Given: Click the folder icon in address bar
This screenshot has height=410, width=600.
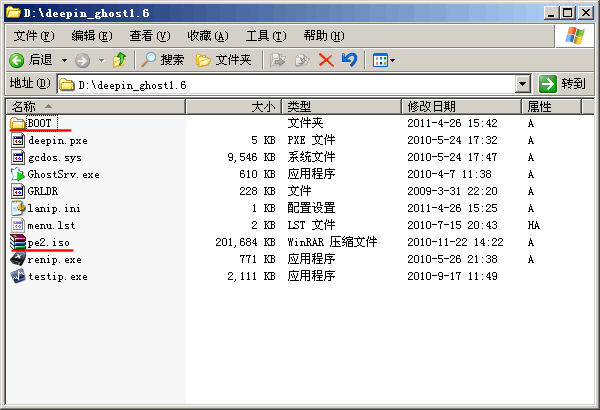Looking at the screenshot, I should tap(67, 85).
